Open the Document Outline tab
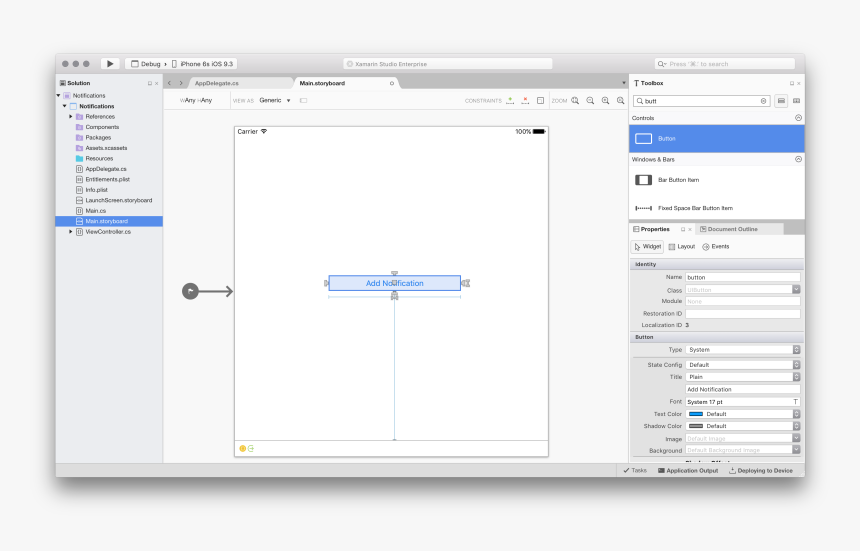 (x=735, y=229)
